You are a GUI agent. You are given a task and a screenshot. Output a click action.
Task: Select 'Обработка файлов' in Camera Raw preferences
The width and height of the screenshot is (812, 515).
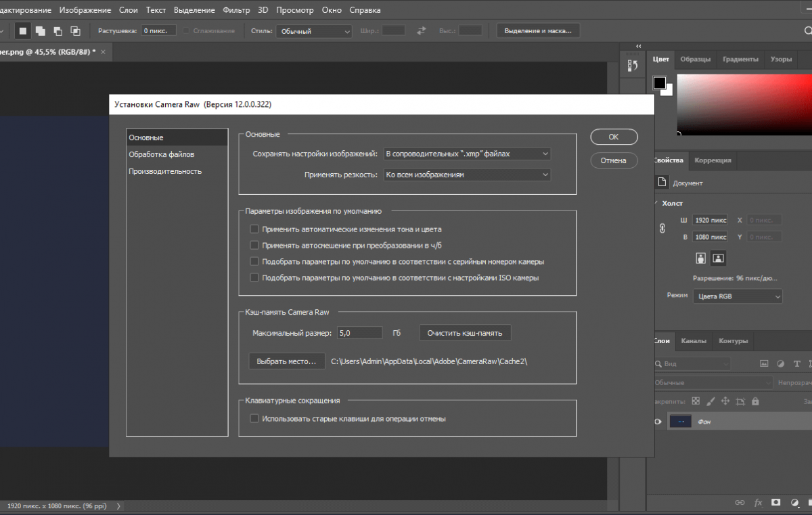pyautogui.click(x=162, y=154)
